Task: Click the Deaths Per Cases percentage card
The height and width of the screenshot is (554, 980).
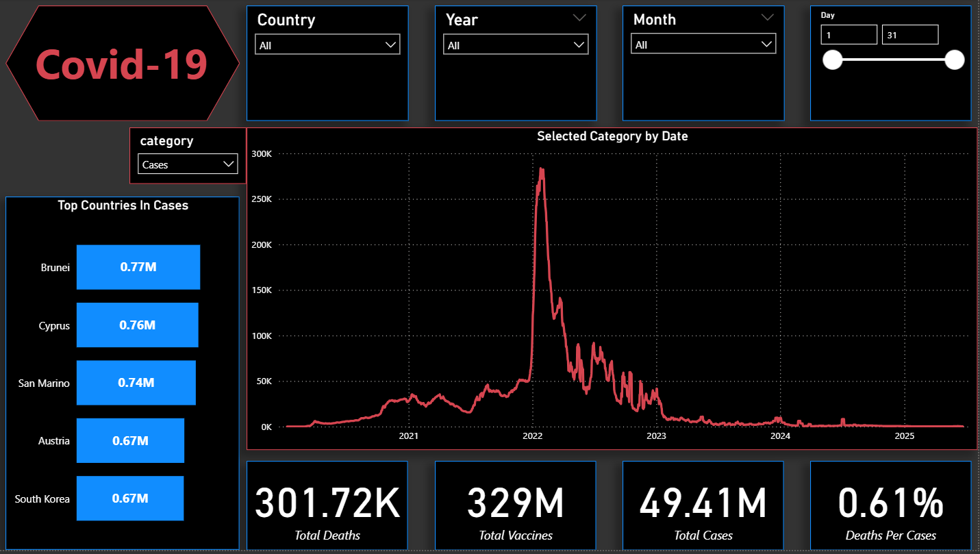Action: 890,505
